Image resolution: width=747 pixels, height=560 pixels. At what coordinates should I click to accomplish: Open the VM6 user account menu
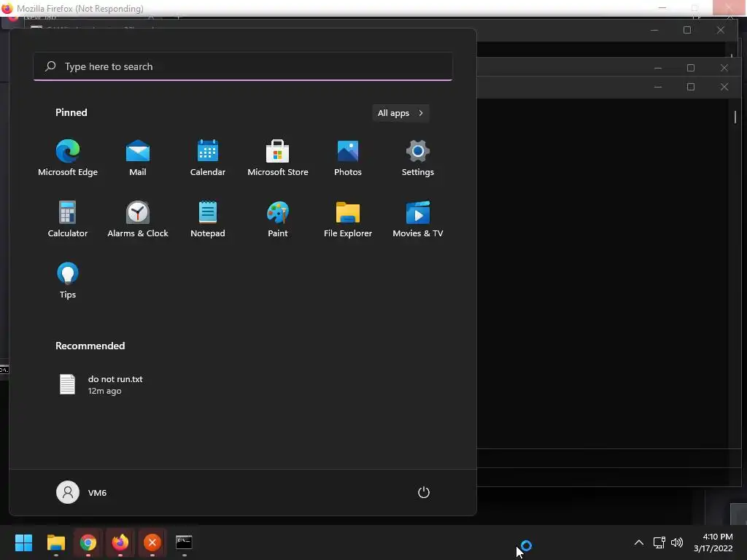coord(82,492)
